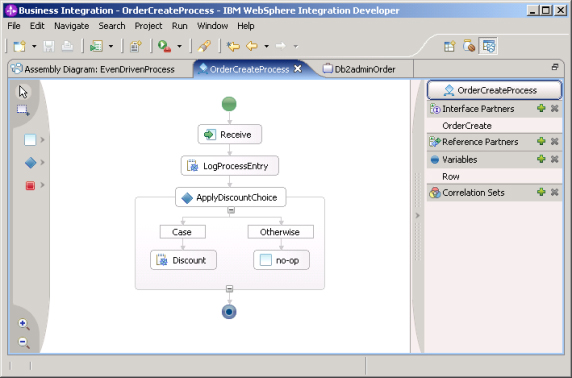Choose the marquee selection tool
This screenshot has width=572, height=378.
click(x=23, y=110)
